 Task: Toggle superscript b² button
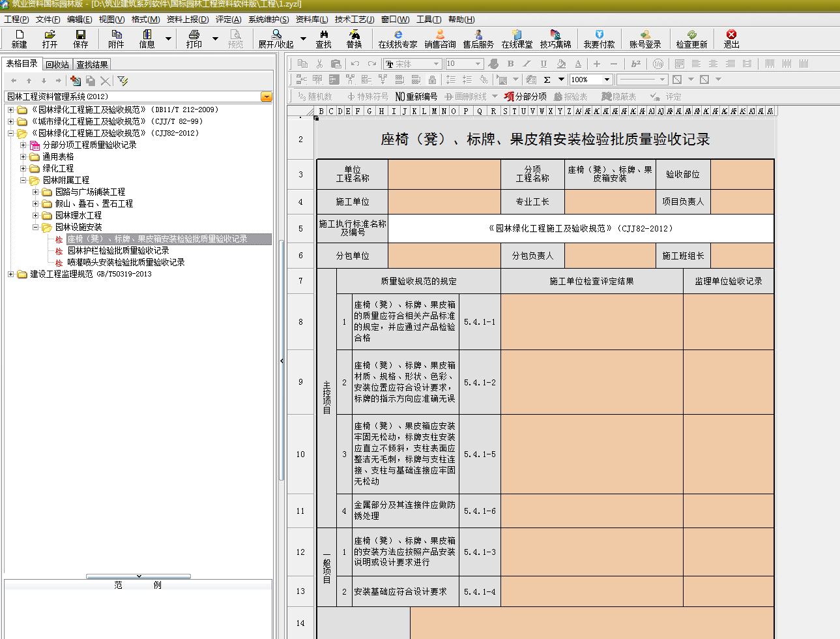point(636,63)
